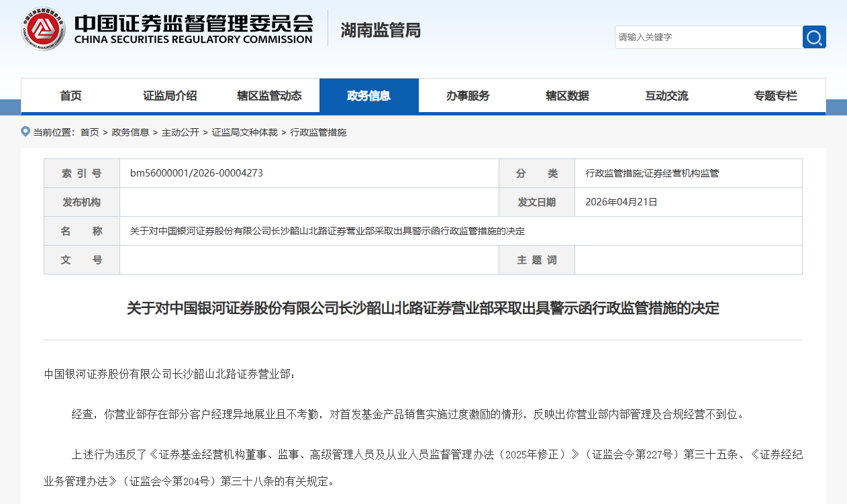
Task: Click 政务信息 breadcrumb link
Action: pos(130,132)
